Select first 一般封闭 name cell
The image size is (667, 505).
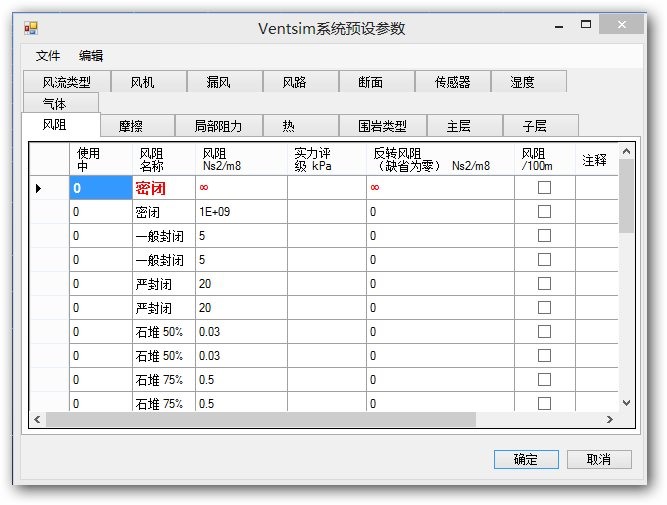click(164, 236)
